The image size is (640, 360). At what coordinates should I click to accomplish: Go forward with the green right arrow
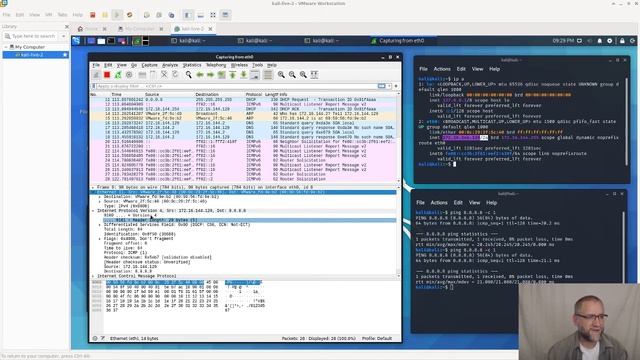210,75
